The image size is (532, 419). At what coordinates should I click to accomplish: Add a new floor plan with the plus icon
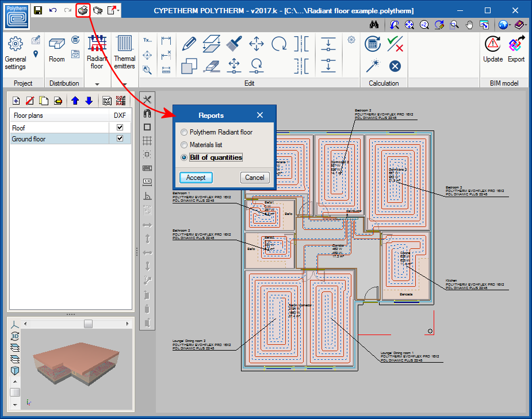click(x=16, y=101)
